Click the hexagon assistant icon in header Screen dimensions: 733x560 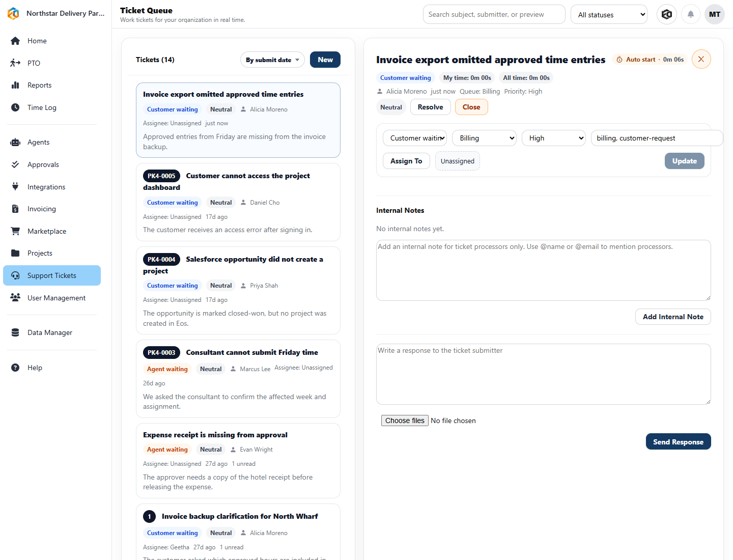pyautogui.click(x=667, y=14)
